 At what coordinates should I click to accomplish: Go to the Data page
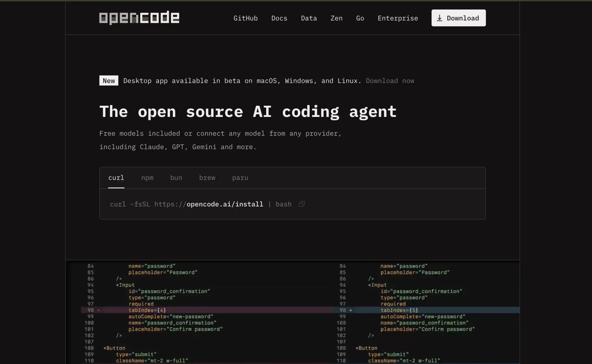tap(309, 18)
